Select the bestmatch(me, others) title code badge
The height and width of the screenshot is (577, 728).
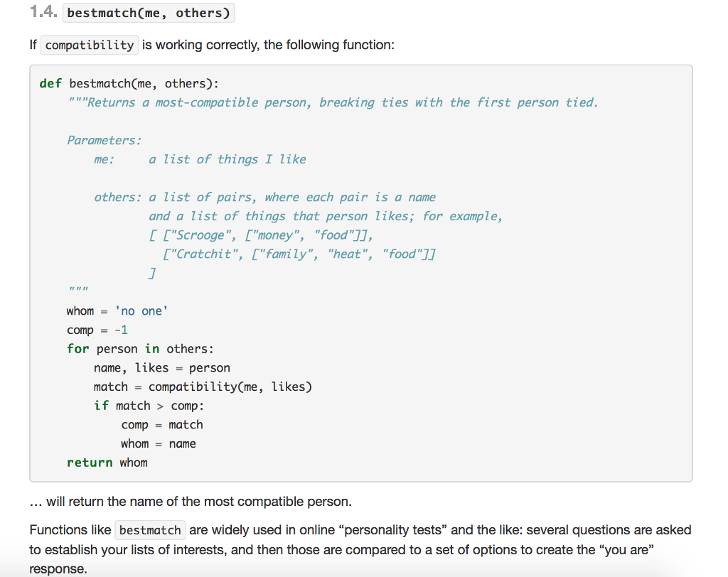(x=149, y=12)
